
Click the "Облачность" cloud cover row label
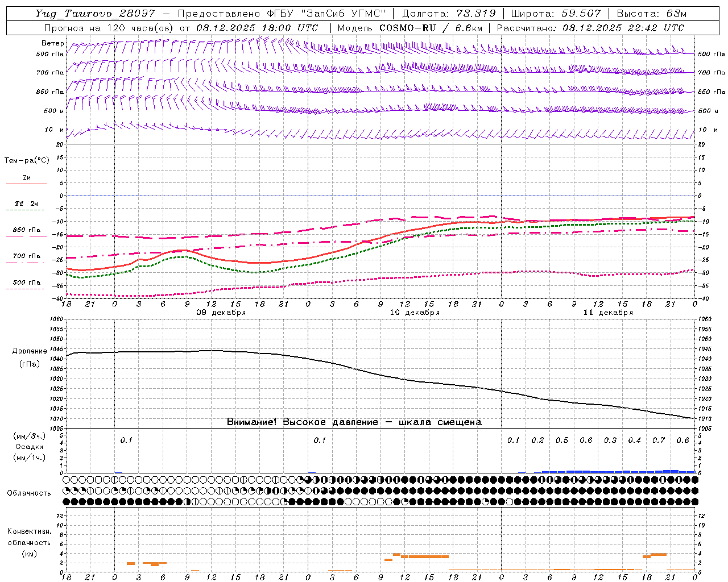coord(29,493)
